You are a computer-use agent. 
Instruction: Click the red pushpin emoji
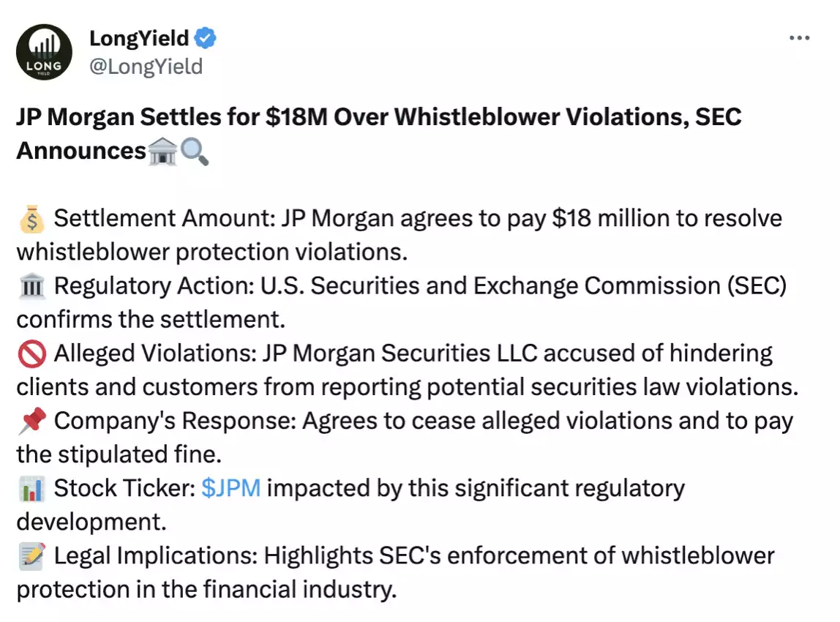pos(31,421)
